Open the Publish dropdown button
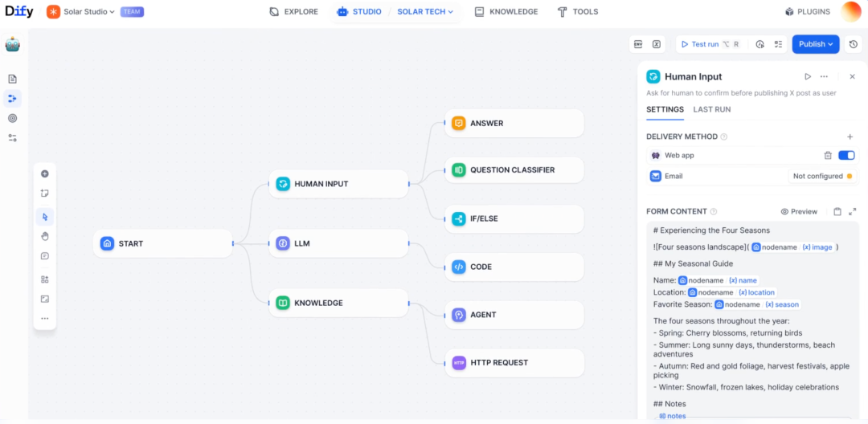868x424 pixels. (x=816, y=44)
